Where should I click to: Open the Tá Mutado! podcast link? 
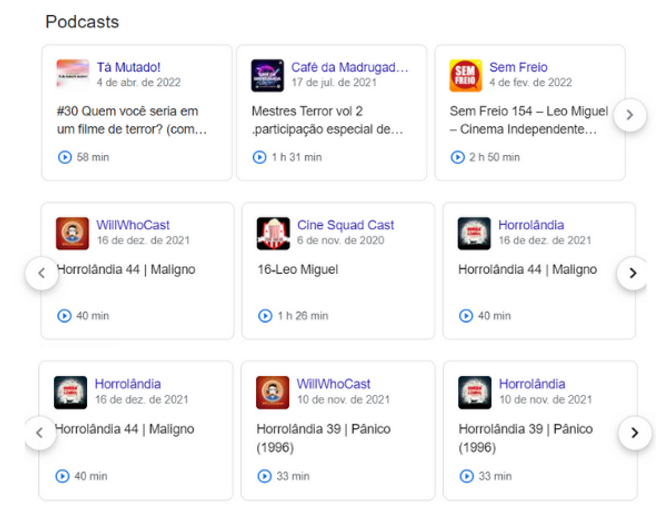coord(128,67)
